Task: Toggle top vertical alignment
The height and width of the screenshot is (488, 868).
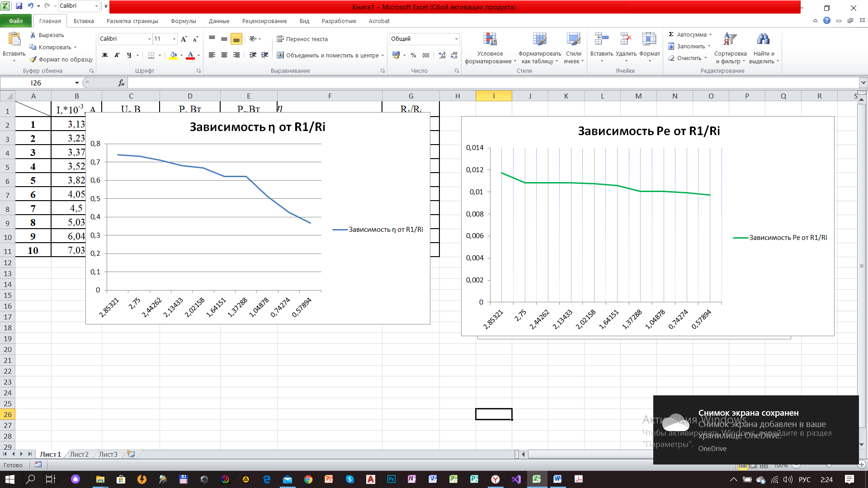Action: click(x=212, y=39)
